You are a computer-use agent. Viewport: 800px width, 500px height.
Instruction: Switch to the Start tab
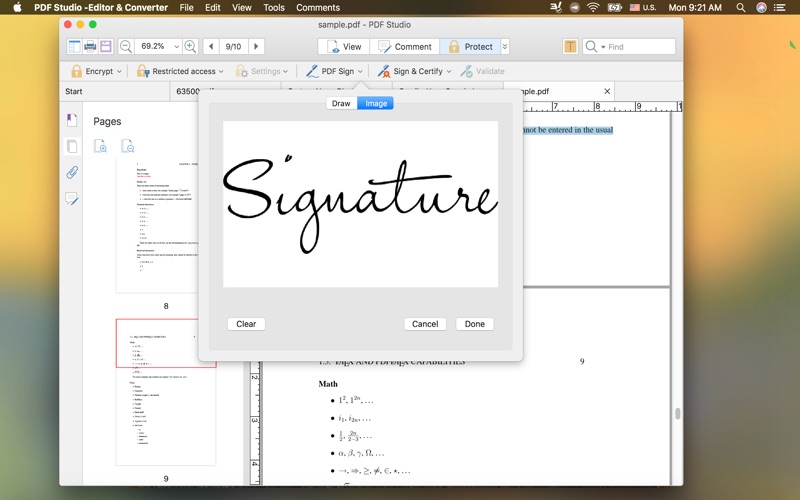114,91
